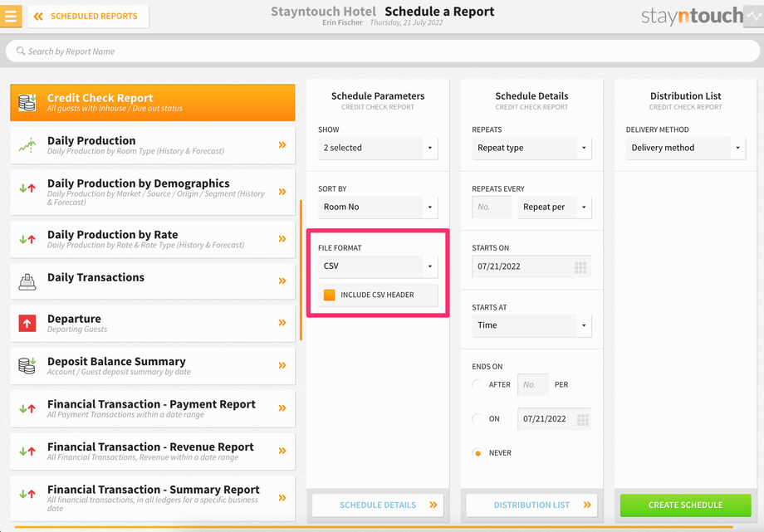Open the Repeat per dropdown

click(x=555, y=207)
